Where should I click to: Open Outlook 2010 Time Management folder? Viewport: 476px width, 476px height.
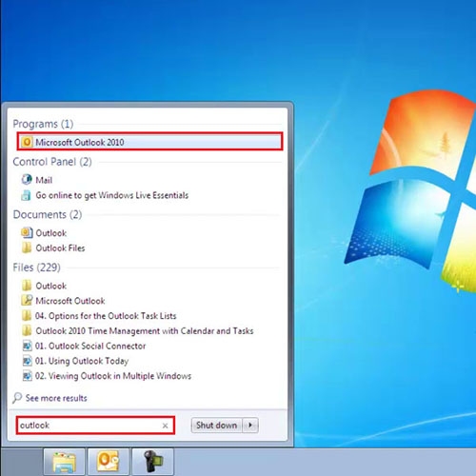coord(145,331)
